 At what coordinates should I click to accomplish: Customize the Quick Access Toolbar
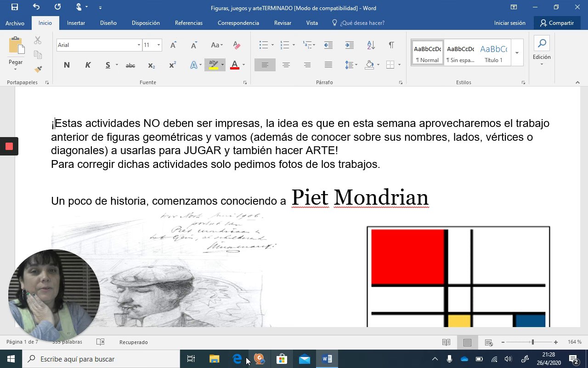[101, 7]
